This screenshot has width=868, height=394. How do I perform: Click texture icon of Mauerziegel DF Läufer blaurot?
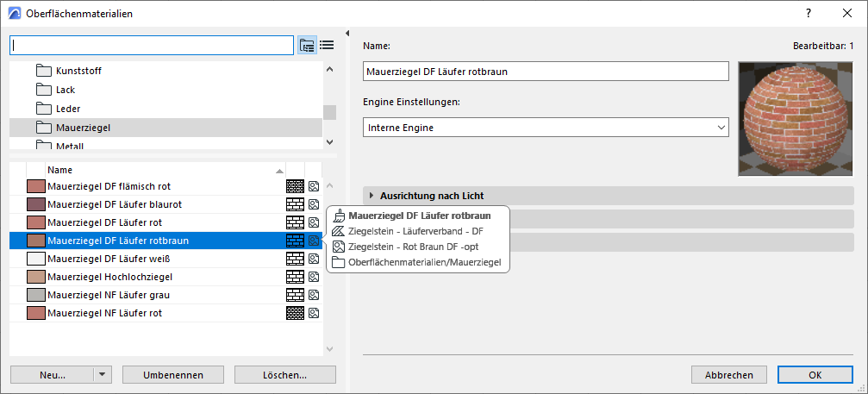pyautogui.click(x=314, y=204)
